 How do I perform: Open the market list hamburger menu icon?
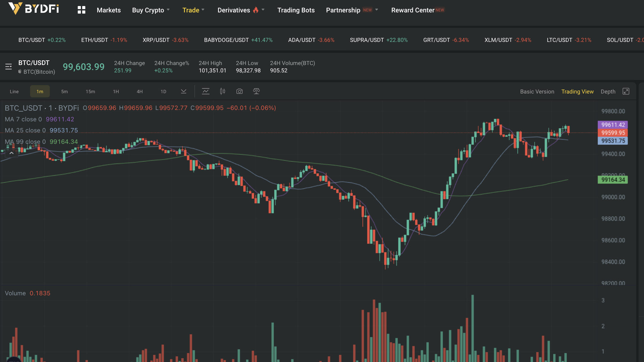click(8, 66)
